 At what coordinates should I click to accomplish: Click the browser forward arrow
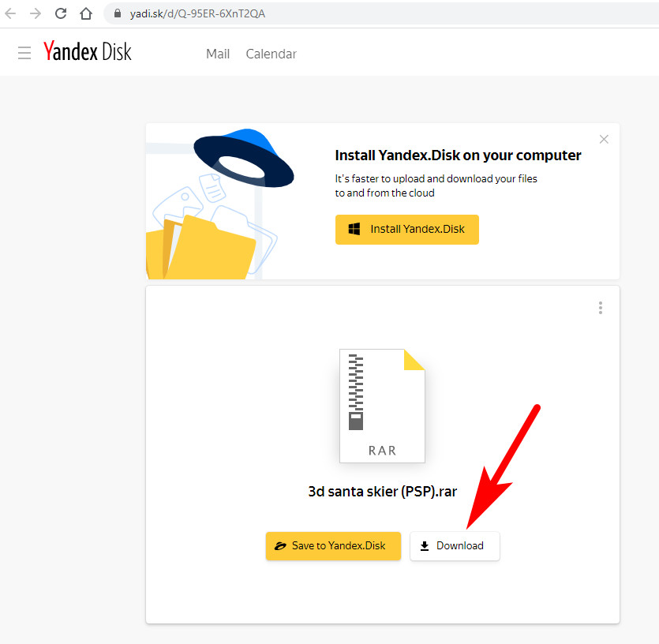pos(36,13)
